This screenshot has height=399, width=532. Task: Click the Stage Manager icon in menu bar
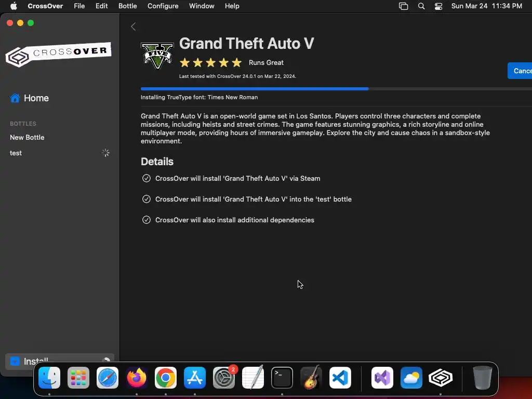click(403, 6)
